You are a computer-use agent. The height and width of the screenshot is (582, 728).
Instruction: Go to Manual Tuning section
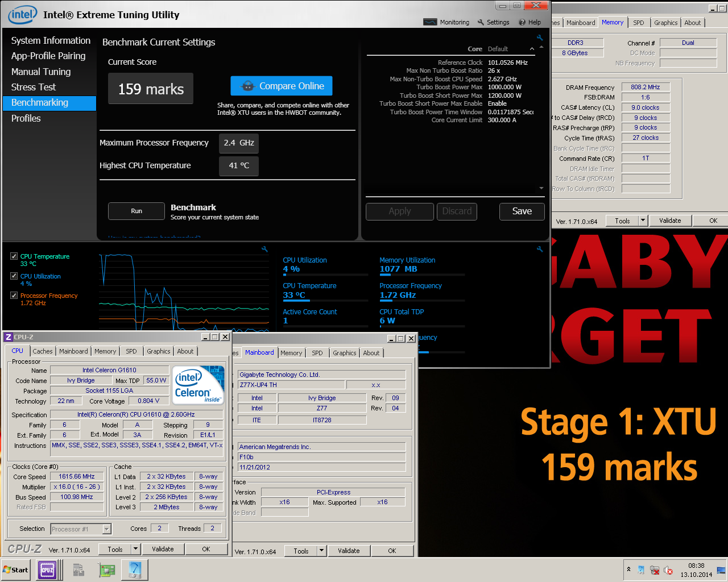pyautogui.click(x=41, y=72)
